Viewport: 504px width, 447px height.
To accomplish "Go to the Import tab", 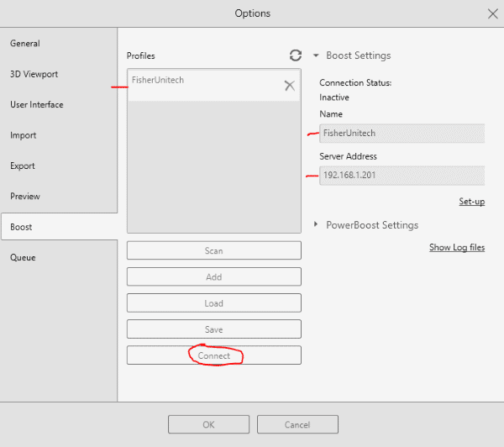I will click(x=59, y=135).
